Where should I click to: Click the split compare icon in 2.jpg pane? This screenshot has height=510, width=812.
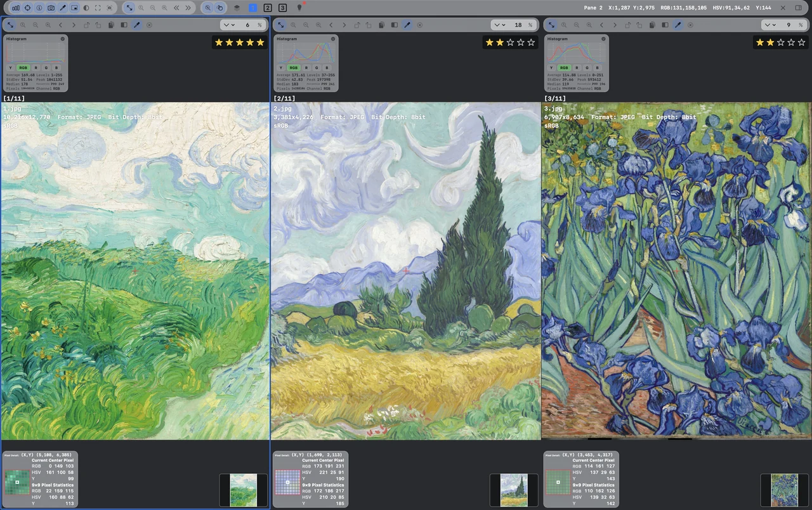point(395,25)
